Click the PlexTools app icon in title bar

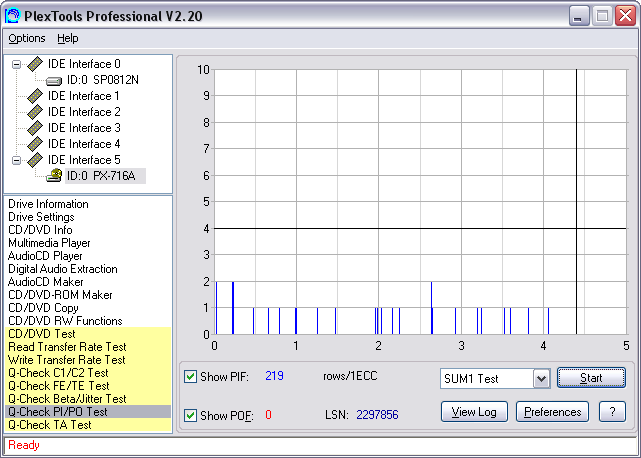coord(12,16)
